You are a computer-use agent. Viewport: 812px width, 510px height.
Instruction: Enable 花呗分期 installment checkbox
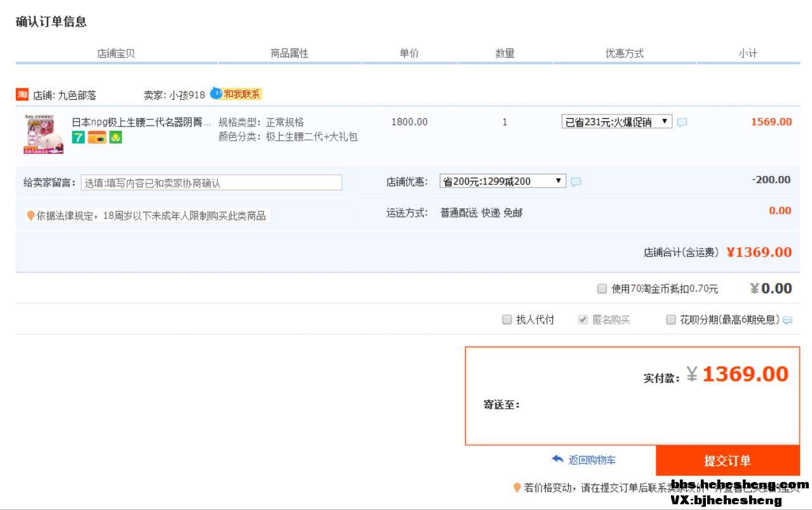coord(670,320)
